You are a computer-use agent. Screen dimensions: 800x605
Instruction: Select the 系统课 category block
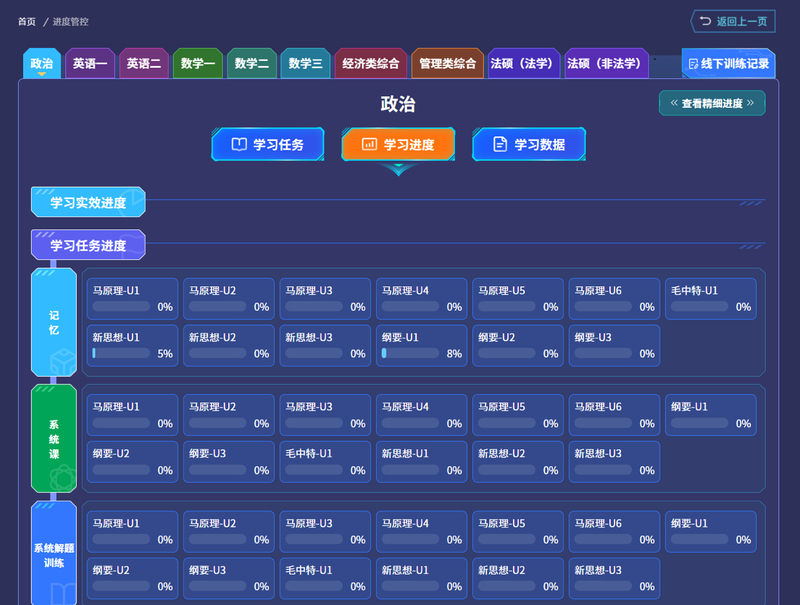(x=54, y=438)
